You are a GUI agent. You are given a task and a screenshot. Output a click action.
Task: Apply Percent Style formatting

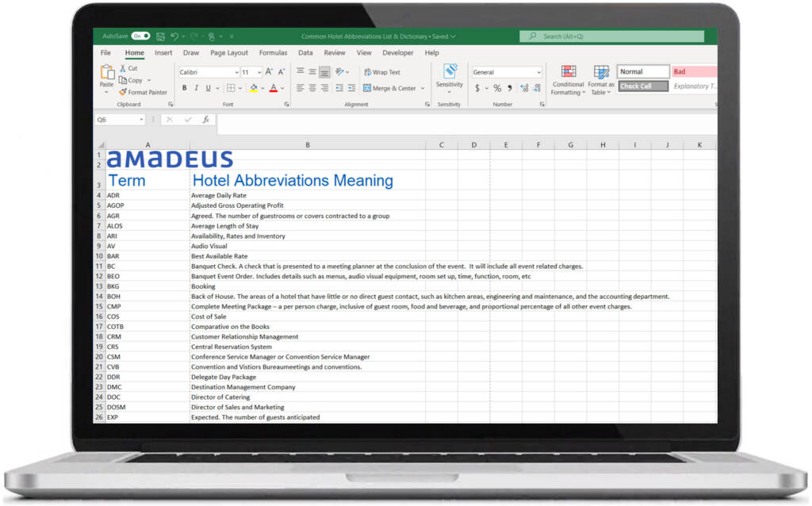(497, 87)
